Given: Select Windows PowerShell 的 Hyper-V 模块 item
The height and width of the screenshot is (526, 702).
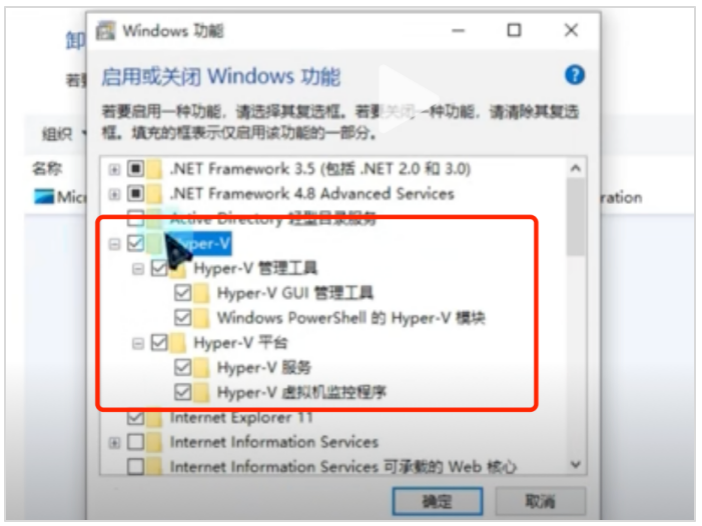Looking at the screenshot, I should pos(351,318).
